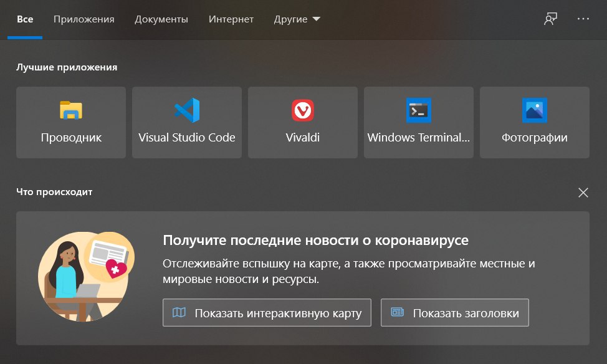The image size is (607, 364).
Task: Launch the Vivaldi browser tile
Action: tap(303, 122)
